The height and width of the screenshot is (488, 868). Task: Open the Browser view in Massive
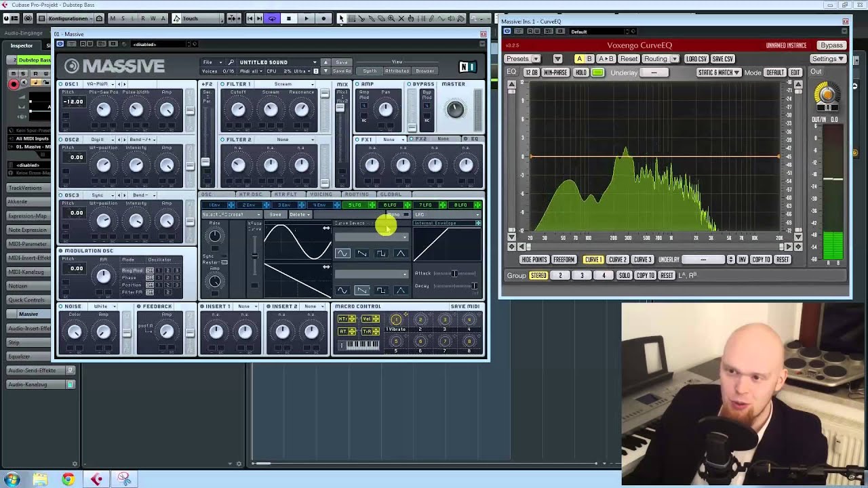tap(425, 71)
